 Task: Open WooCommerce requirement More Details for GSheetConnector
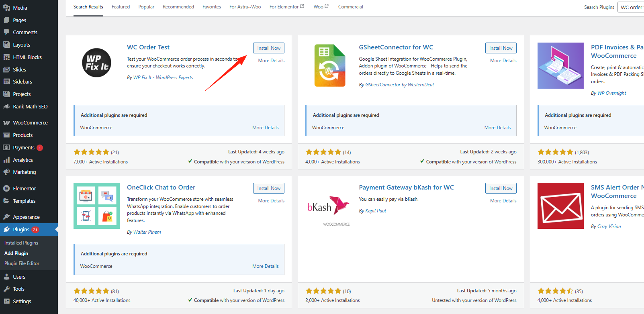[498, 128]
